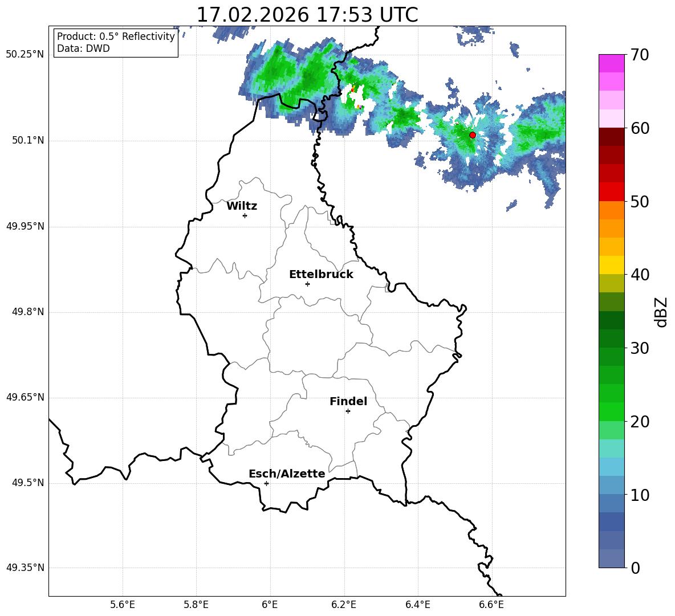The image size is (675, 616).
Task: Click the 20 tick on colorbar
Action: pyautogui.click(x=640, y=422)
